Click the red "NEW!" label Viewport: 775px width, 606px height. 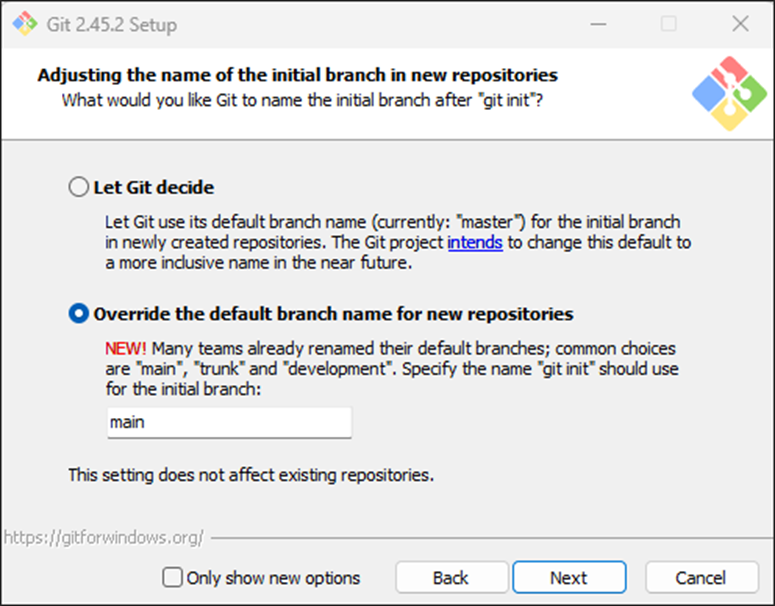tap(126, 349)
